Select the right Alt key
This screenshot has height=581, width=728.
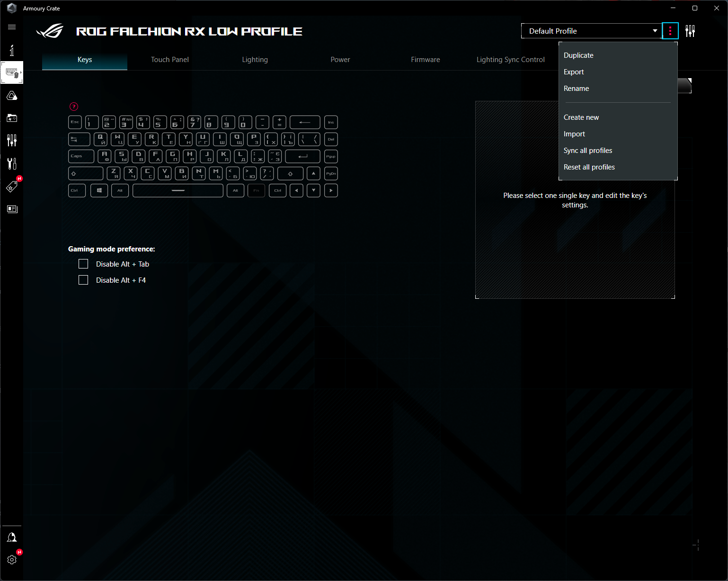pyautogui.click(x=236, y=190)
